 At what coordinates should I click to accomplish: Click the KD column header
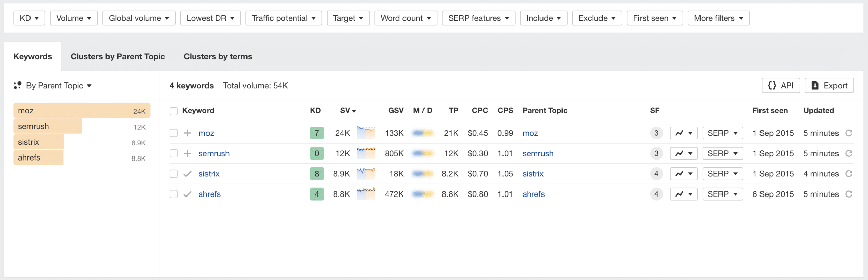pos(315,110)
